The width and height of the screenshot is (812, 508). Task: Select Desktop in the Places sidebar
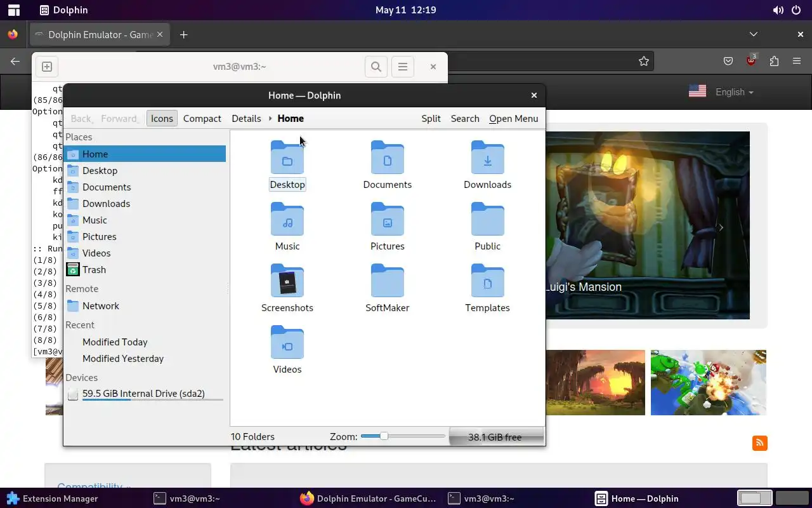pyautogui.click(x=145, y=170)
